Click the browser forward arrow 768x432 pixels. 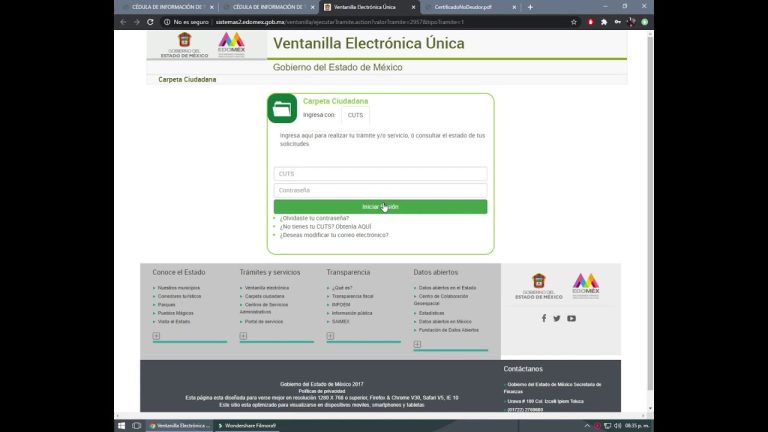coord(137,22)
